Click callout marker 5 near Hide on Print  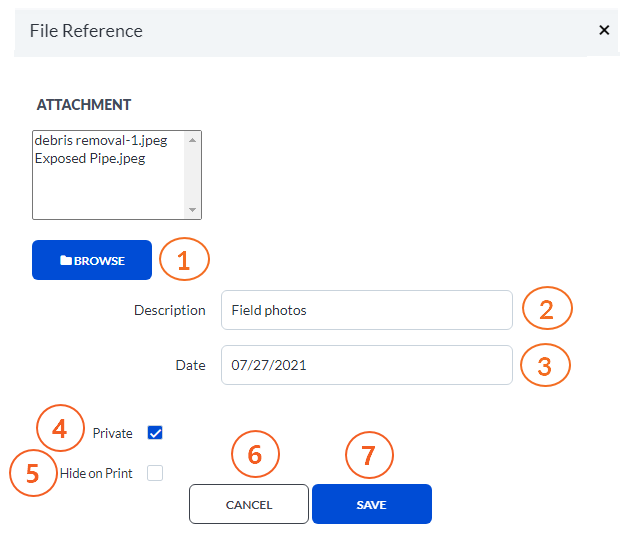pos(33,473)
